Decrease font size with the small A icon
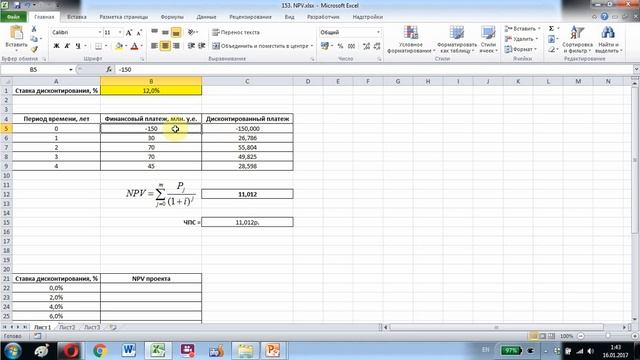 coord(139,32)
